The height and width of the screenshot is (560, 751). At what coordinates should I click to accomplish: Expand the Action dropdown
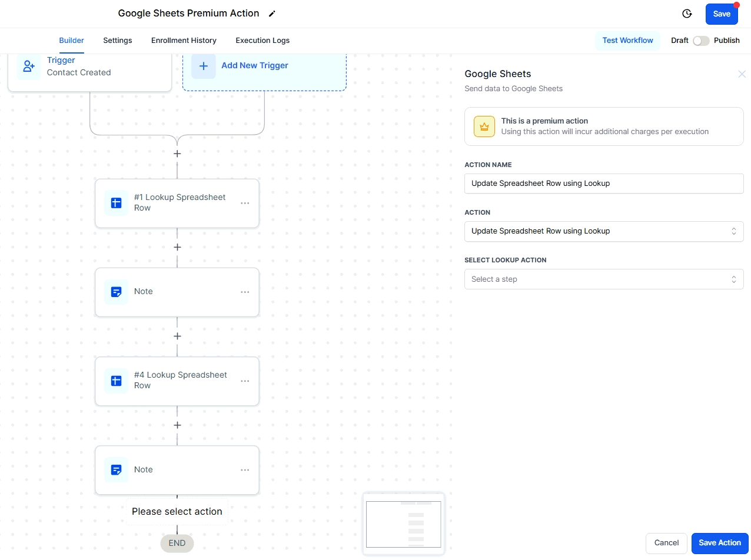point(603,231)
